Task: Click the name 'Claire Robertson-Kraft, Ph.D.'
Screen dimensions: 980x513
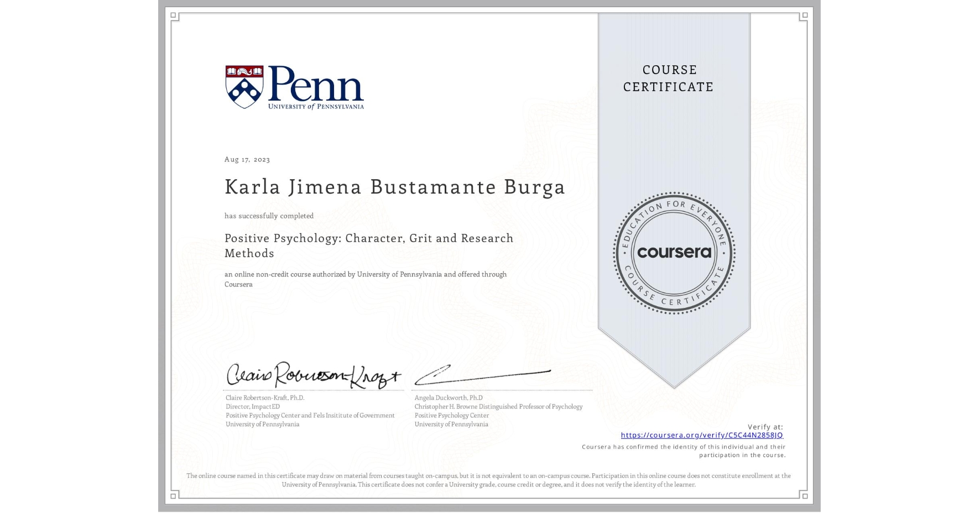Action: [x=265, y=397]
